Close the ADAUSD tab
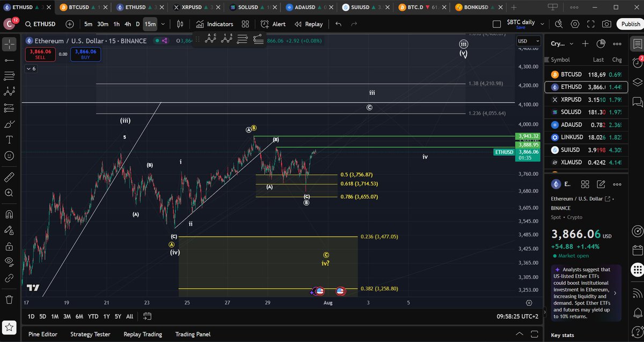 pos(331,8)
